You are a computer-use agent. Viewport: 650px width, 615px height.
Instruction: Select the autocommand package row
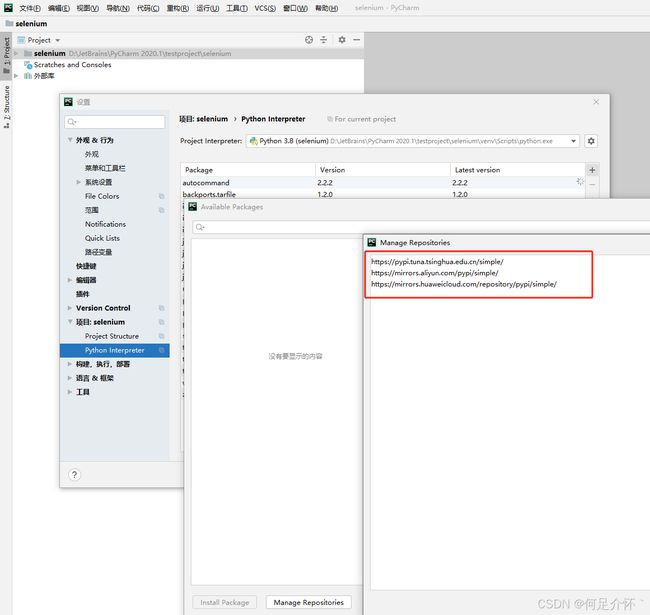point(383,183)
